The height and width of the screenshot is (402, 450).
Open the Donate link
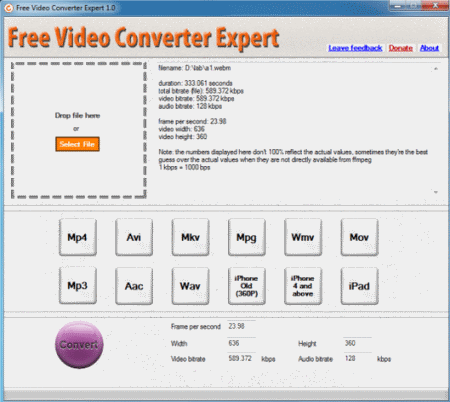tap(400, 48)
